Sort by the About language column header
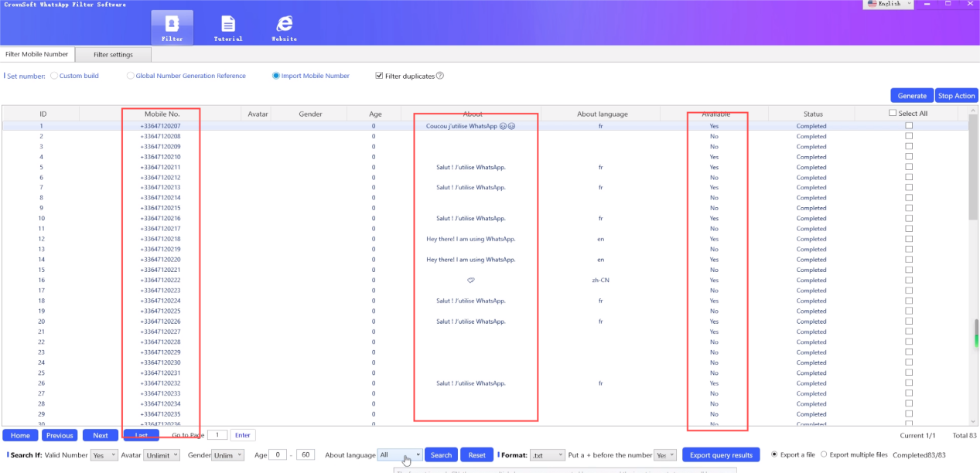980x473 pixels. click(x=602, y=114)
